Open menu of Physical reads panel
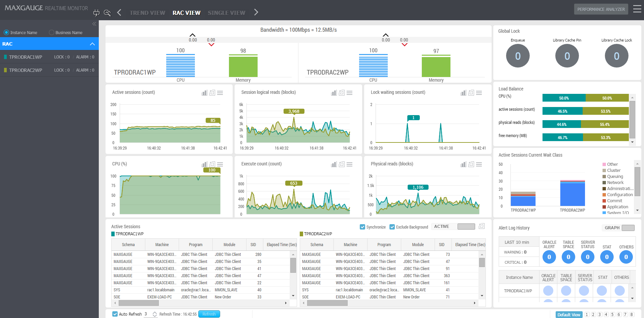Screen dimensions: 644x318 [479, 164]
